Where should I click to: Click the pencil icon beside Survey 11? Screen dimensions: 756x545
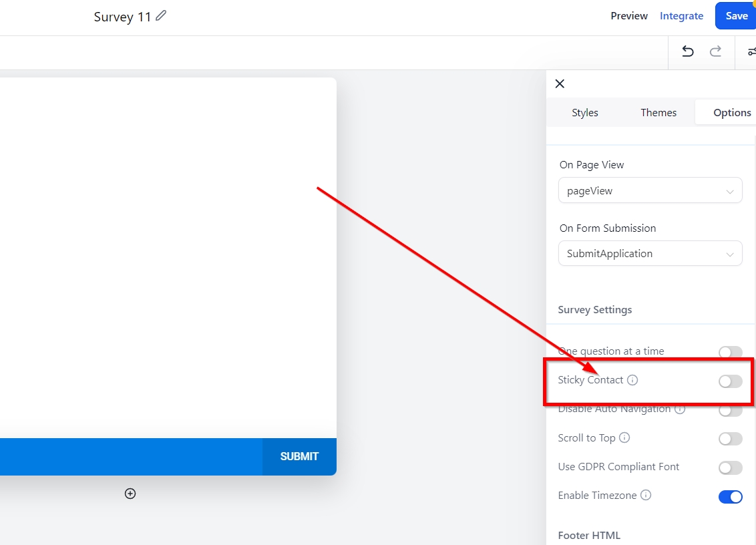161,15
